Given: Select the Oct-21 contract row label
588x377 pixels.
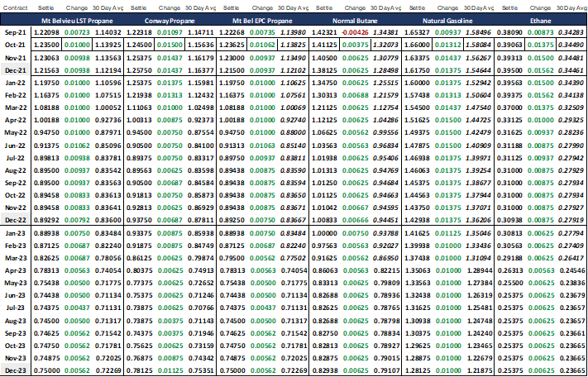Looking at the screenshot, I should click(x=16, y=45).
